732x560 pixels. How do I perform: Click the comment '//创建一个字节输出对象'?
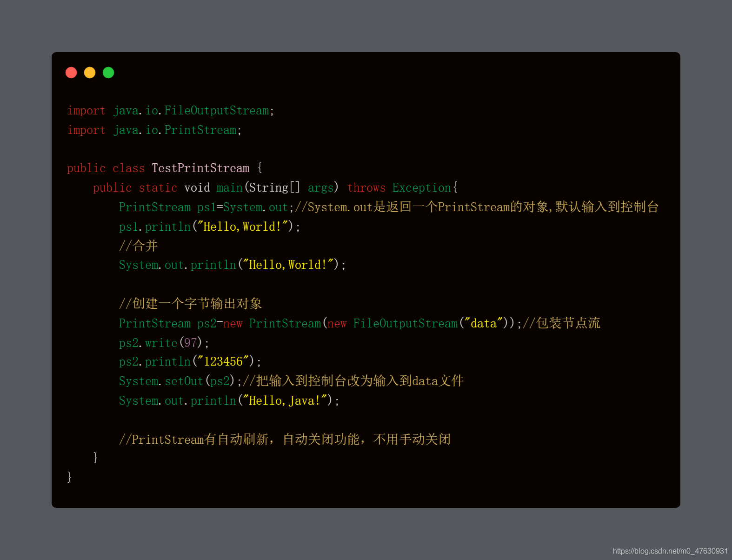pyautogui.click(x=191, y=304)
